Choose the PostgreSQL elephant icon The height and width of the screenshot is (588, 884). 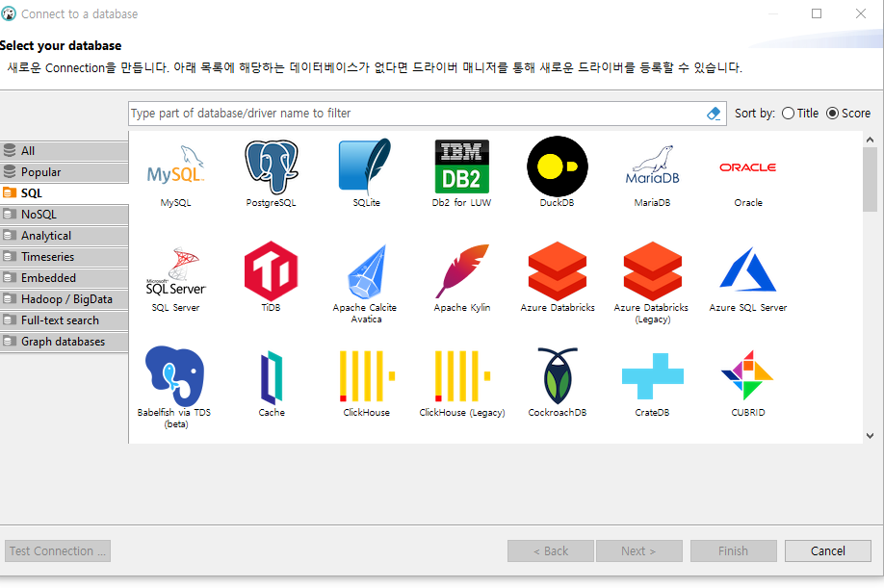click(x=272, y=167)
